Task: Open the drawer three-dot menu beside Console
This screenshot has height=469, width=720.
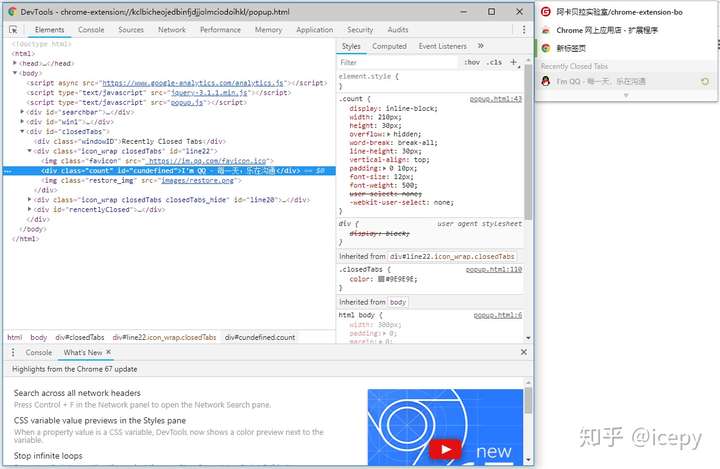Action: click(13, 352)
